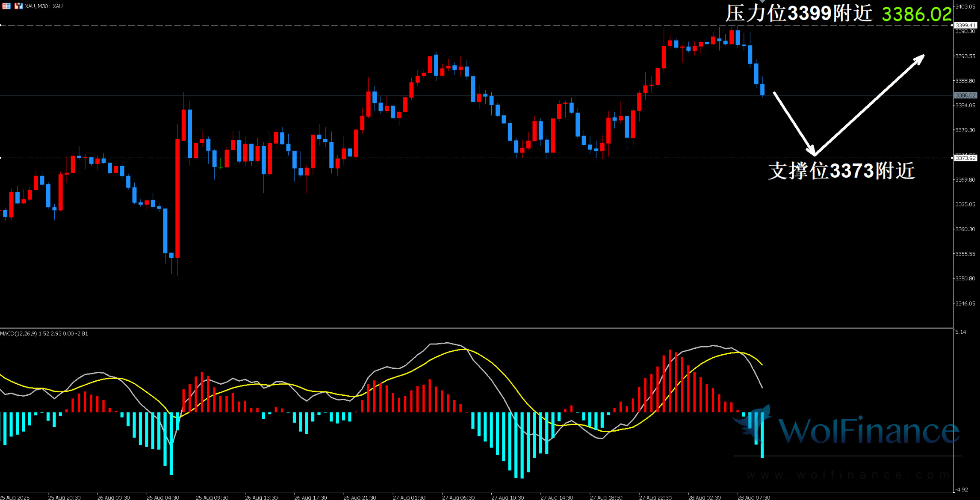Click the 27 Aug 18:30 time axis label

(606, 497)
